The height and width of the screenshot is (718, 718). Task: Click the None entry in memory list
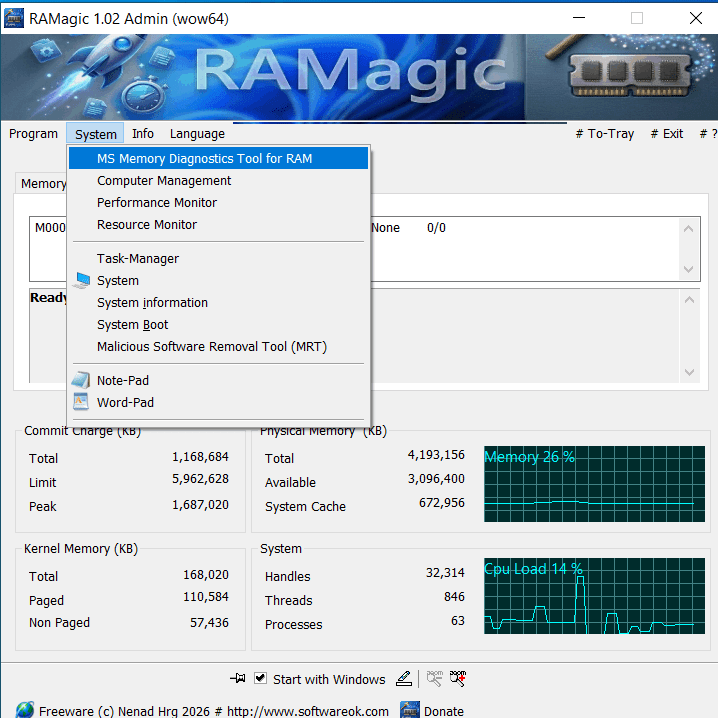coord(385,228)
